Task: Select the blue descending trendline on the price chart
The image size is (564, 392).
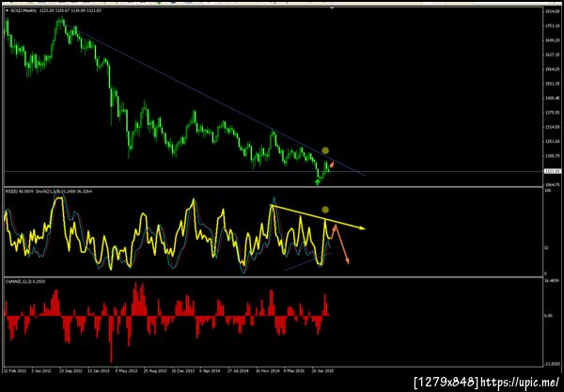Action: coord(216,102)
